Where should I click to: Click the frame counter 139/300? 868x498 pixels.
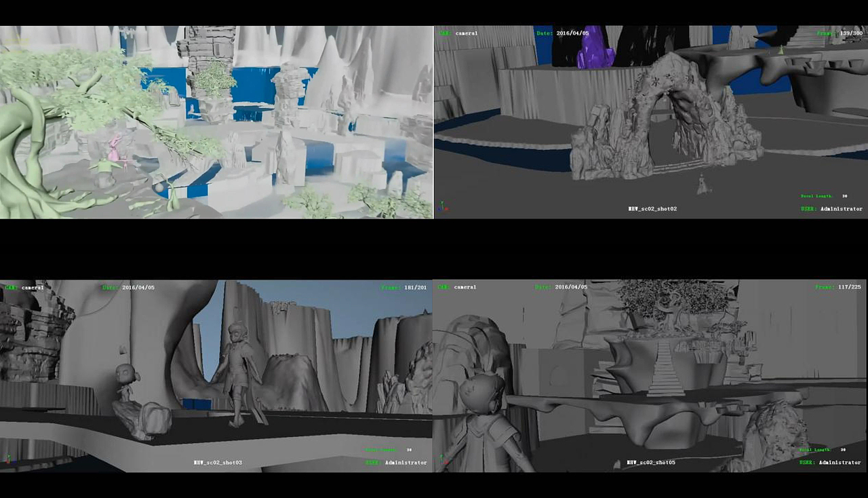click(x=851, y=33)
